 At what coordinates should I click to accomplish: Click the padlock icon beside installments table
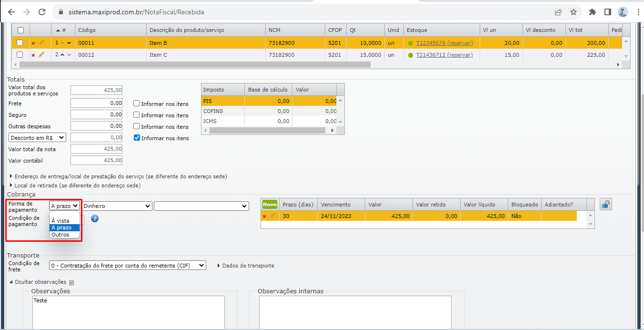(605, 205)
